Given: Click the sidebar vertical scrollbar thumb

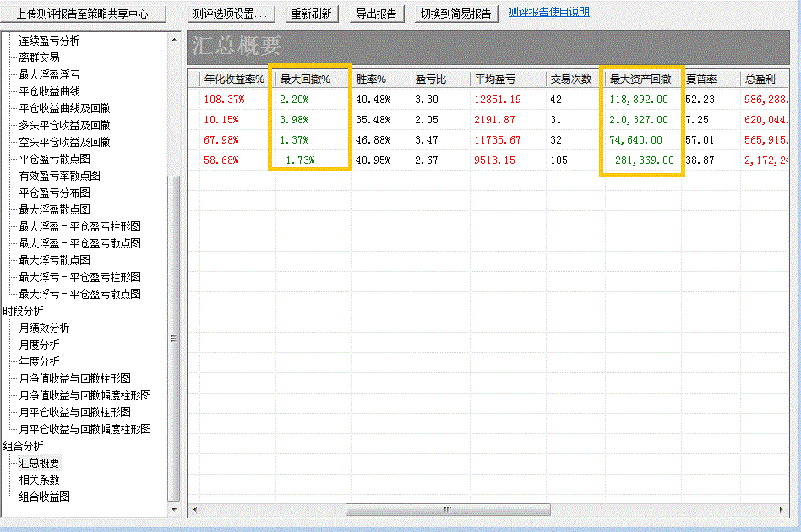Looking at the screenshot, I should pyautogui.click(x=174, y=338).
